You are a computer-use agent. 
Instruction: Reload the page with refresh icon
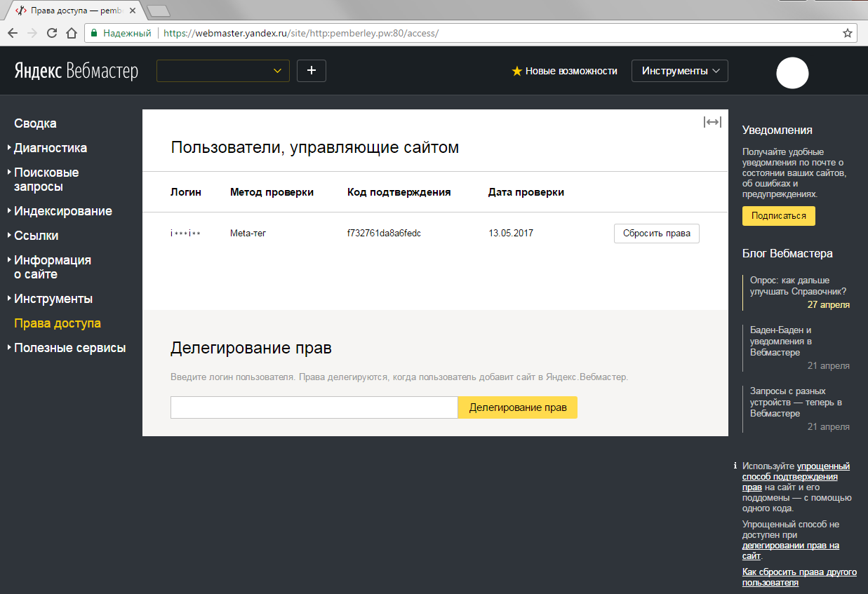(51, 33)
